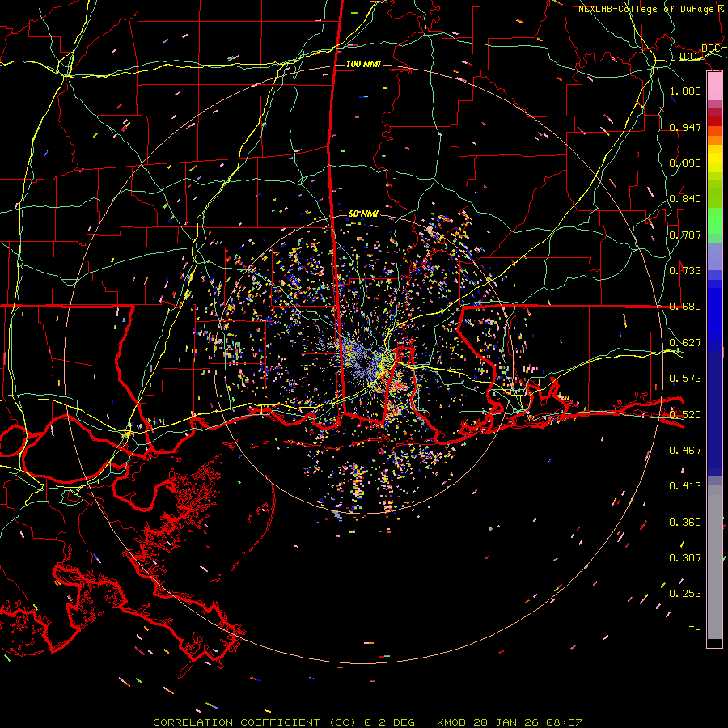Select the 0.787 scale value

point(685,235)
